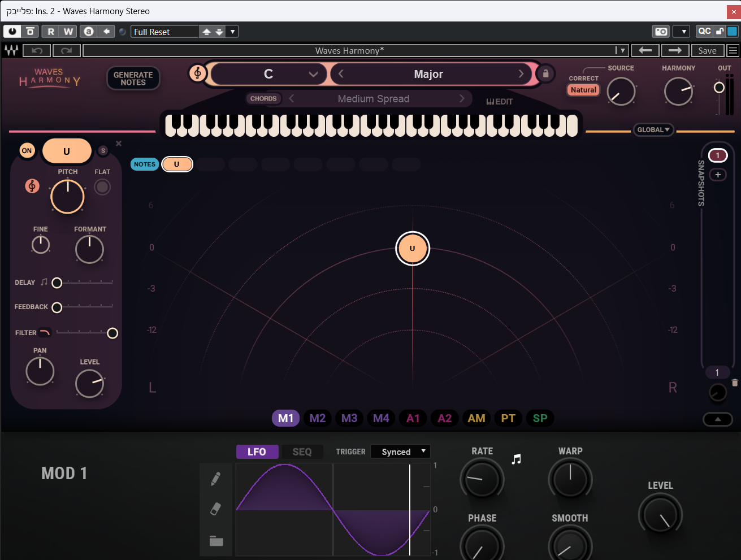Select the eraser tool in modulator
Screen dimensions: 741x560
tap(215, 509)
